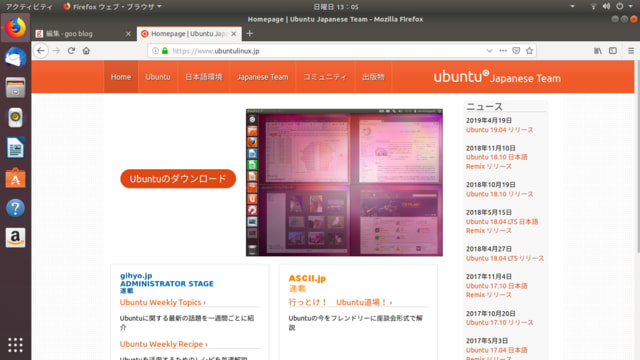Viewport: 640px width, 360px height.
Task: Bookmark this page with the star
Action: (529, 51)
